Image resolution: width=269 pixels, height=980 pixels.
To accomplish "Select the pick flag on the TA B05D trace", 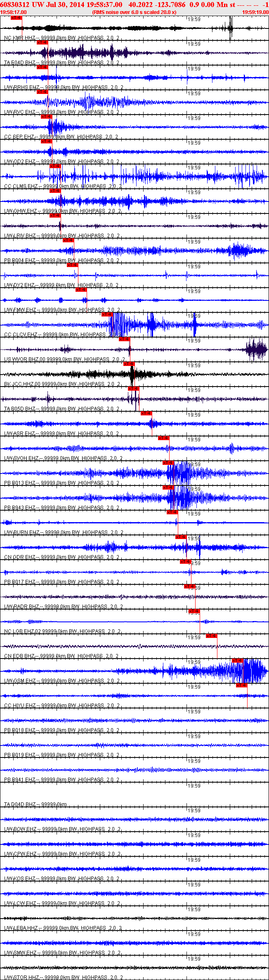I will (134, 389).
